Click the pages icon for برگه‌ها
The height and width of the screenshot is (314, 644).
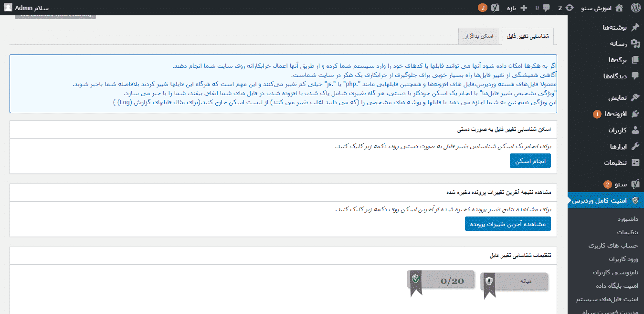(635, 60)
